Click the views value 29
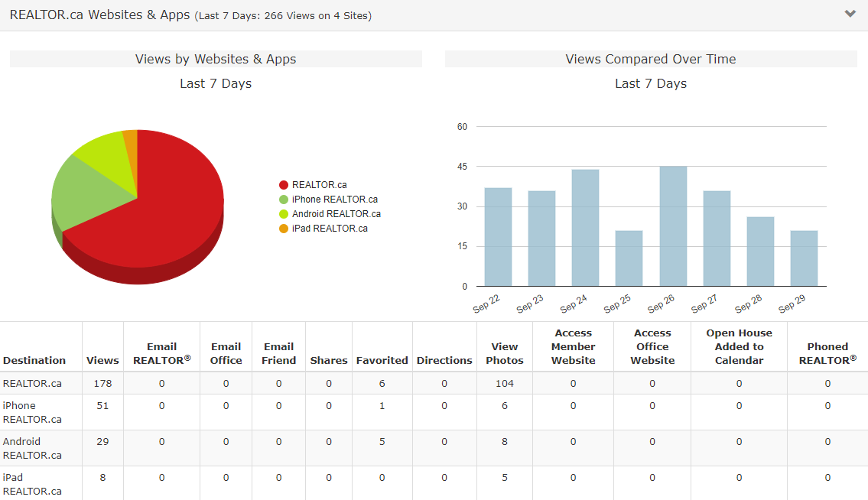 tap(102, 441)
